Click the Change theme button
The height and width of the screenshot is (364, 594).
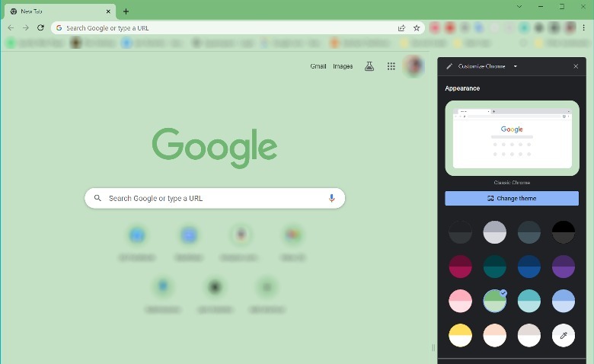click(512, 199)
